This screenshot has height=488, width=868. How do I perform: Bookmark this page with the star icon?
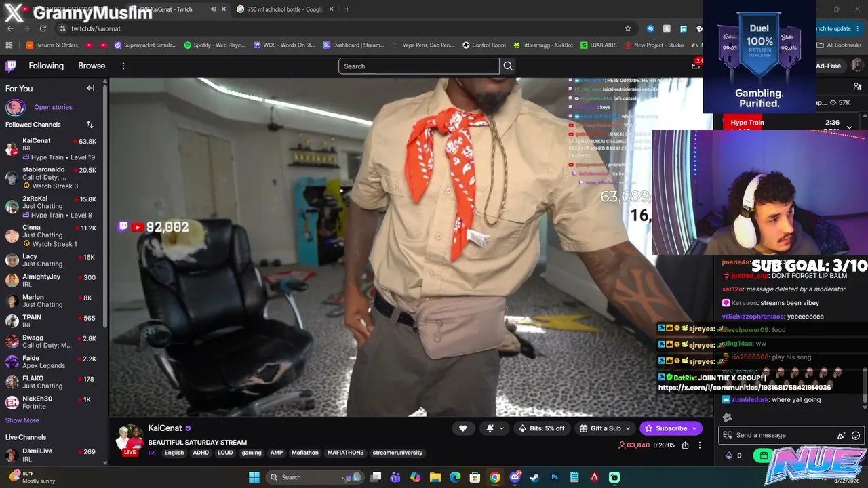click(x=628, y=28)
